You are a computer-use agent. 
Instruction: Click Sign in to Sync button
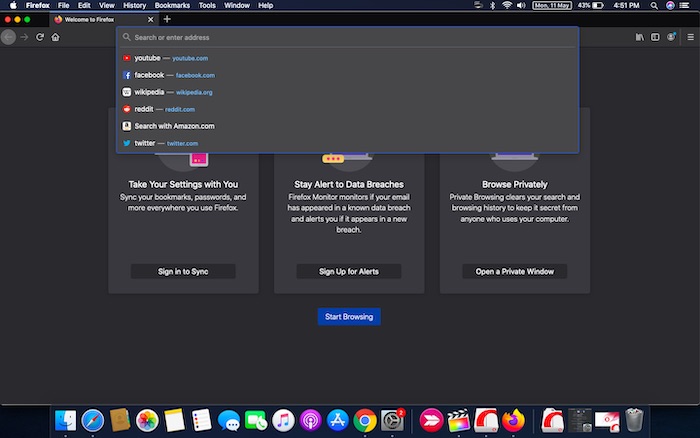[183, 271]
